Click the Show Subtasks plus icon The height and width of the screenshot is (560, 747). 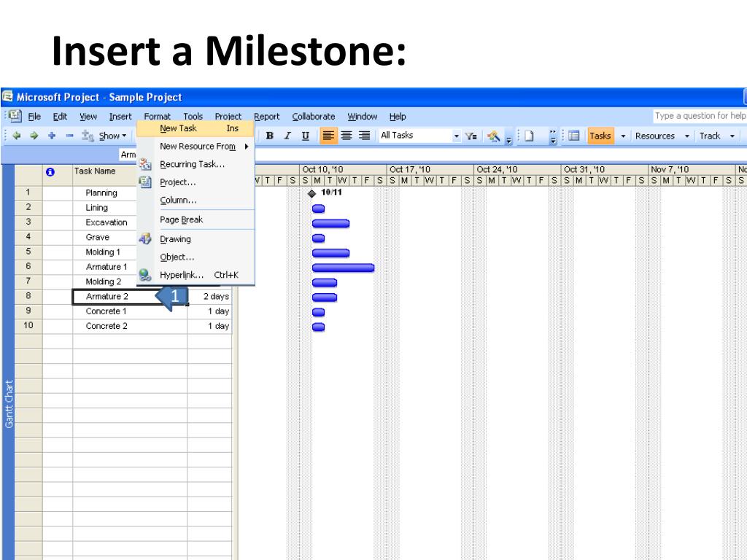click(x=52, y=136)
